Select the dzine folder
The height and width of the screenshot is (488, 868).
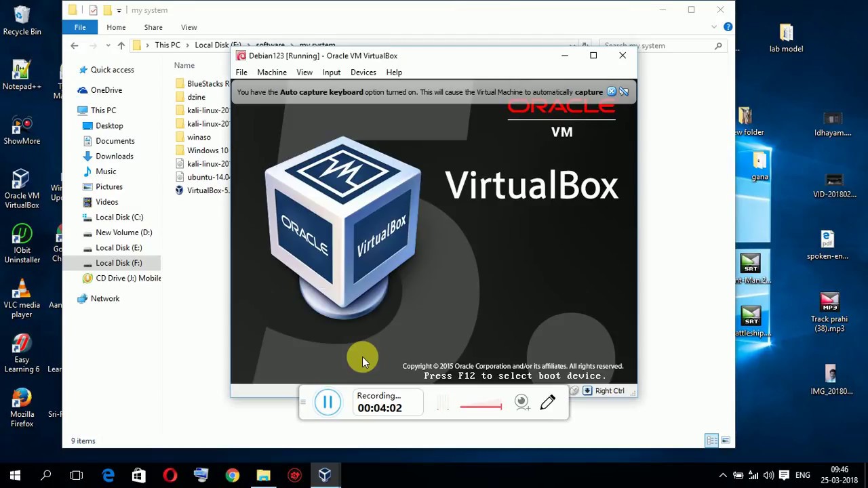click(x=196, y=97)
